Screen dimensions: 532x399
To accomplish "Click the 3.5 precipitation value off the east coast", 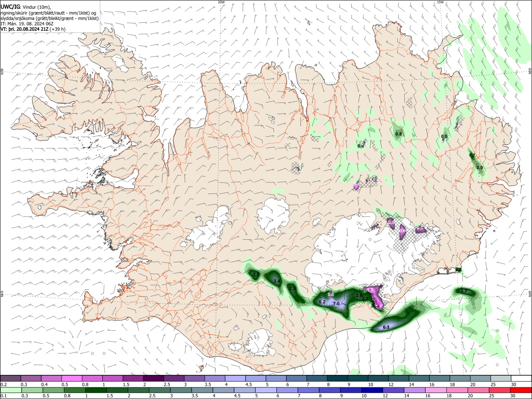I will (464, 291).
